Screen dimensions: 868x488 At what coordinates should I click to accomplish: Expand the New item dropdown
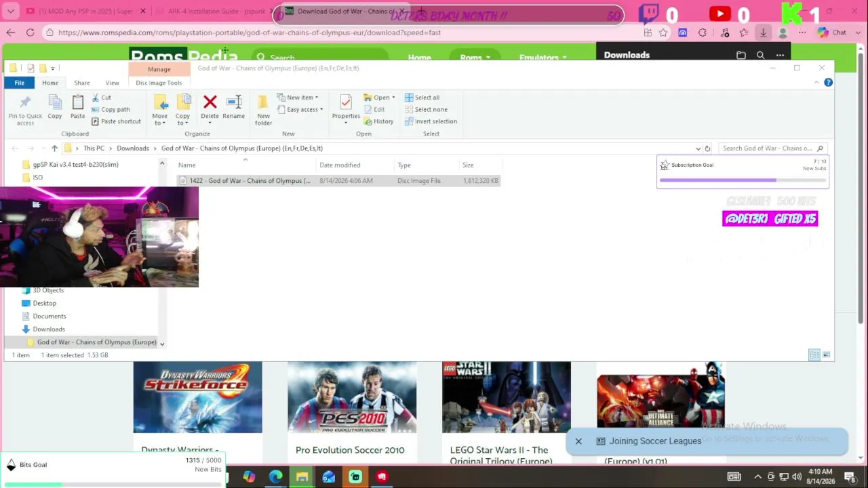(x=298, y=98)
